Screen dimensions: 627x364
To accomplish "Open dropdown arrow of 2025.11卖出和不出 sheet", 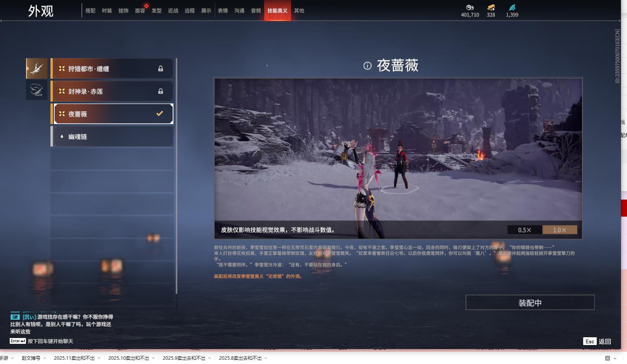I will coord(99,358).
